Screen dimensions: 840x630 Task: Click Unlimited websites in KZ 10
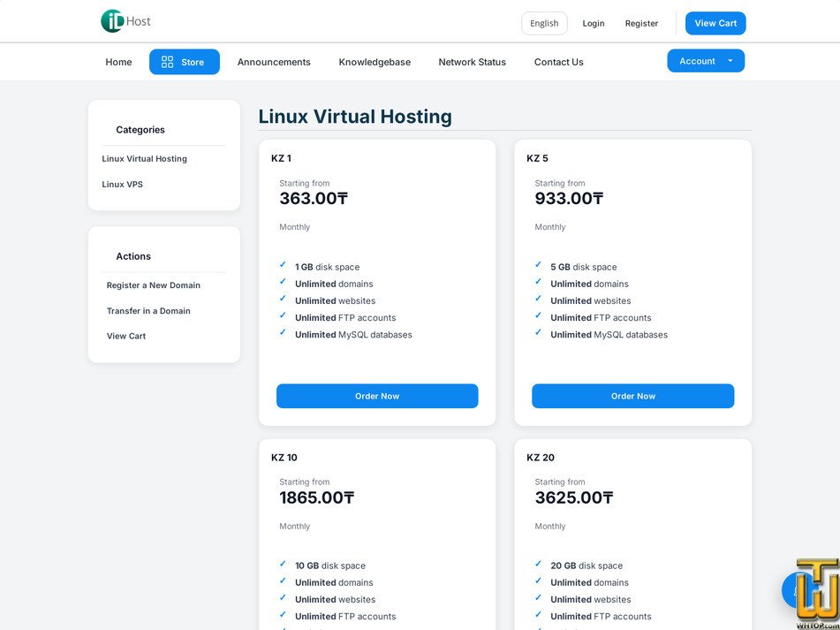coord(336,599)
